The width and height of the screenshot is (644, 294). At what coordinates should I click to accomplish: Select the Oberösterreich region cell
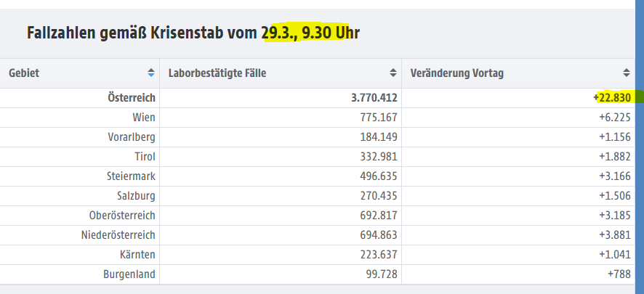[x=122, y=216]
